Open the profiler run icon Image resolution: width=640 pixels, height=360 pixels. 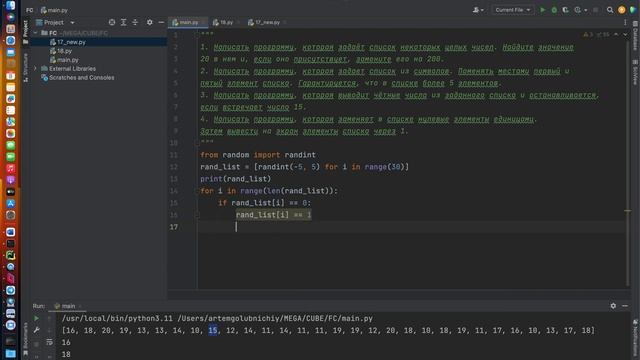[x=578, y=10]
